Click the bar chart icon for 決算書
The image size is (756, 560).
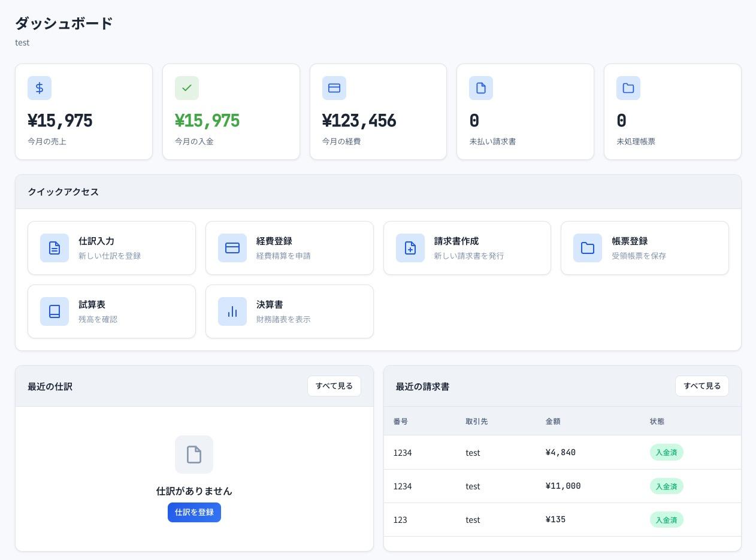[x=232, y=311]
